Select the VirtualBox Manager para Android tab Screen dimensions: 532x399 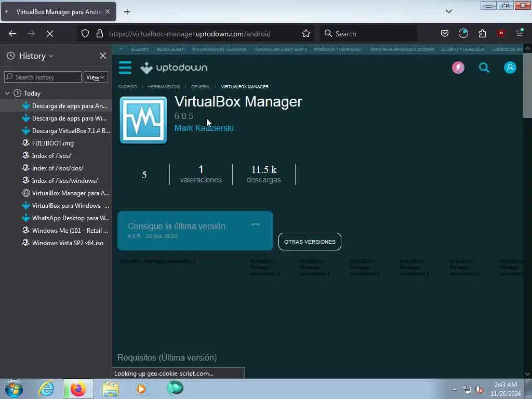click(58, 11)
